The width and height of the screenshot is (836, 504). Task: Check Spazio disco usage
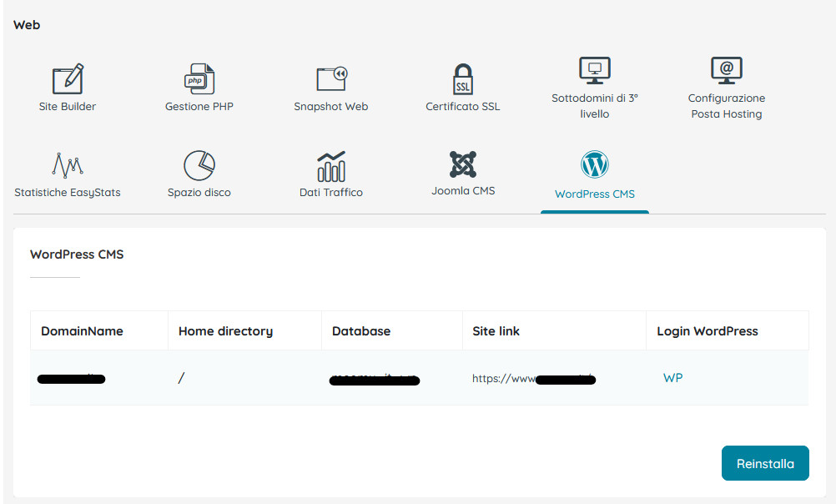point(199,171)
